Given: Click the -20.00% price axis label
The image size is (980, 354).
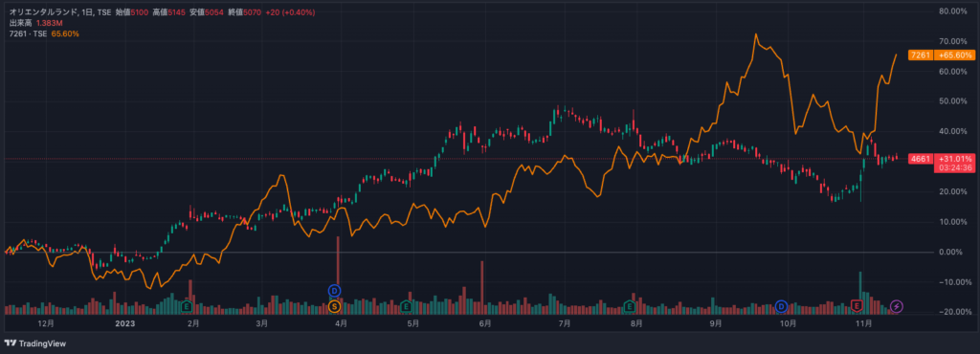Looking at the screenshot, I should 954,312.
